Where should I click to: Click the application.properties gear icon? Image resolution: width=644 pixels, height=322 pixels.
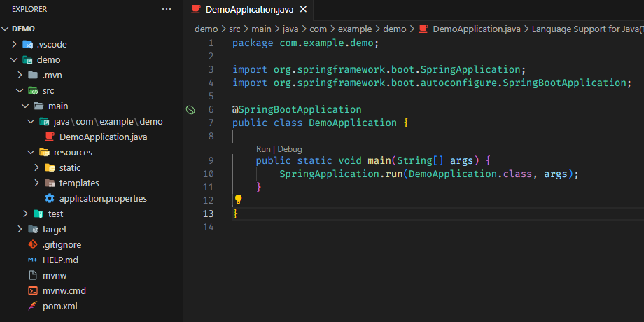click(x=50, y=198)
